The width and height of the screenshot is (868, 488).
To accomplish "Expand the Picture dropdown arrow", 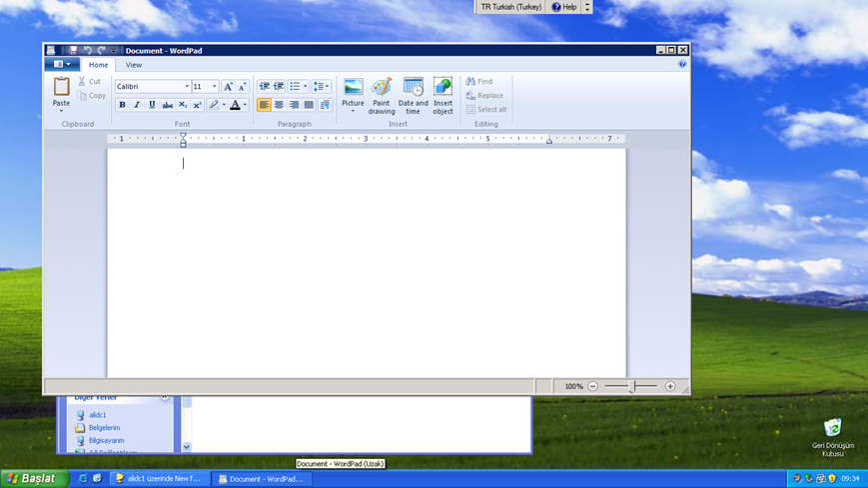I will tap(353, 111).
